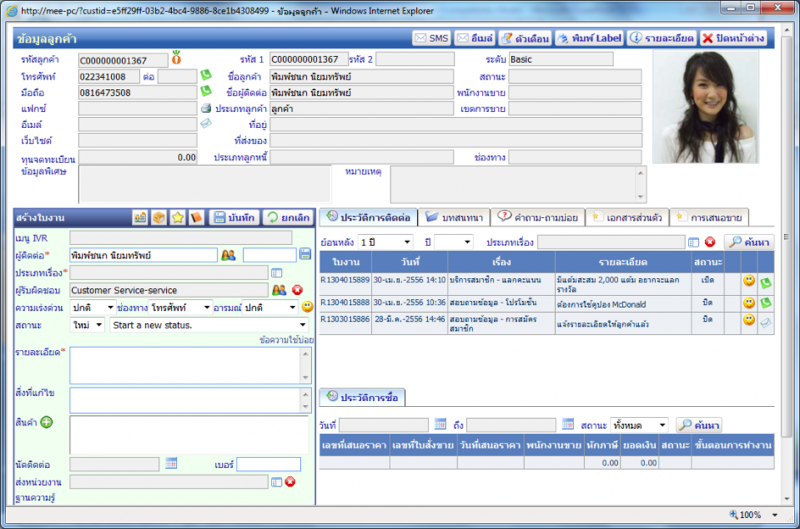Click smiley icon in row R1304015888

(x=749, y=303)
